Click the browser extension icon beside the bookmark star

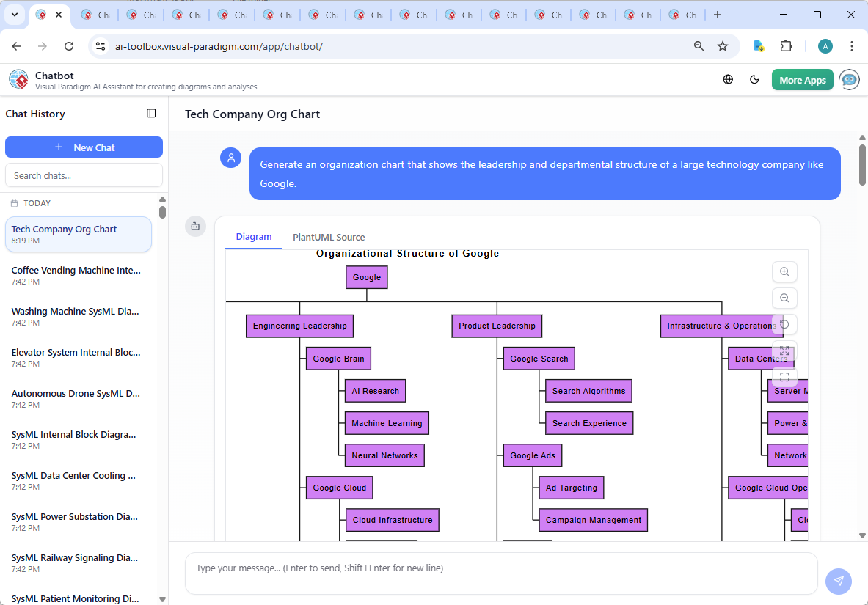(x=759, y=46)
